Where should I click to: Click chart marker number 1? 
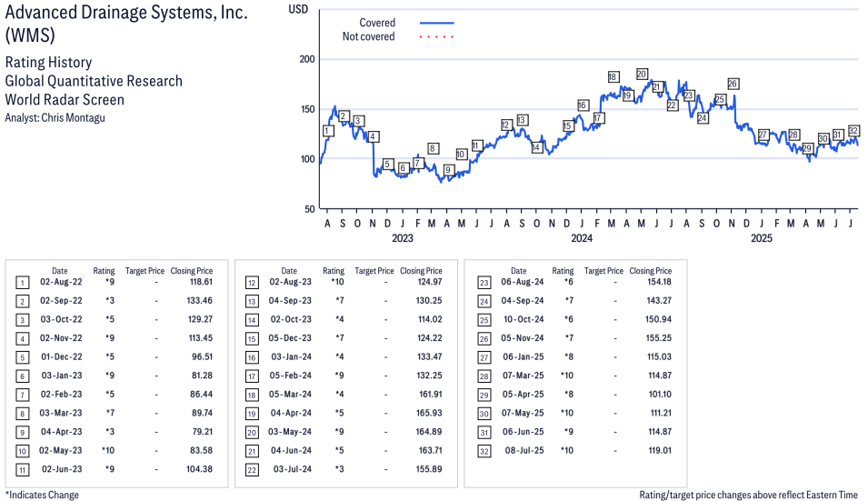tap(328, 131)
